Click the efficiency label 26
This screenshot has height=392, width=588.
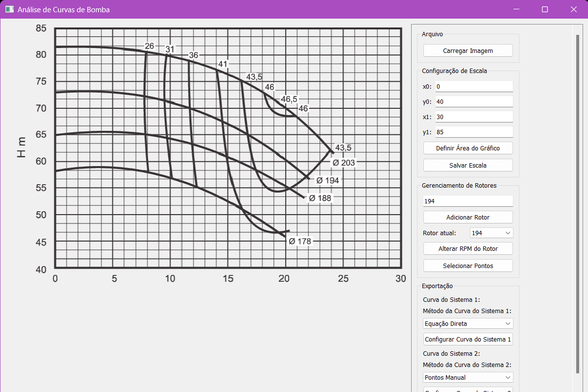click(x=149, y=46)
